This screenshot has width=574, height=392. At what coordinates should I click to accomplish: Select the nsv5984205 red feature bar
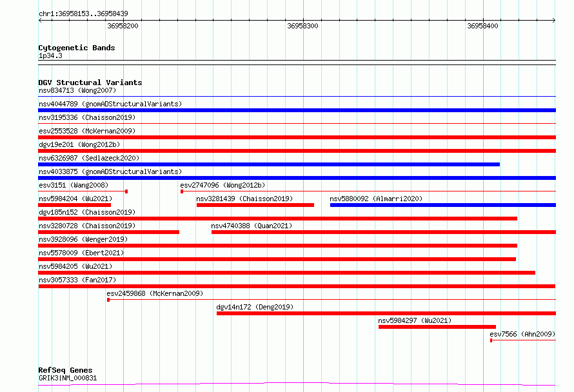[286, 273]
